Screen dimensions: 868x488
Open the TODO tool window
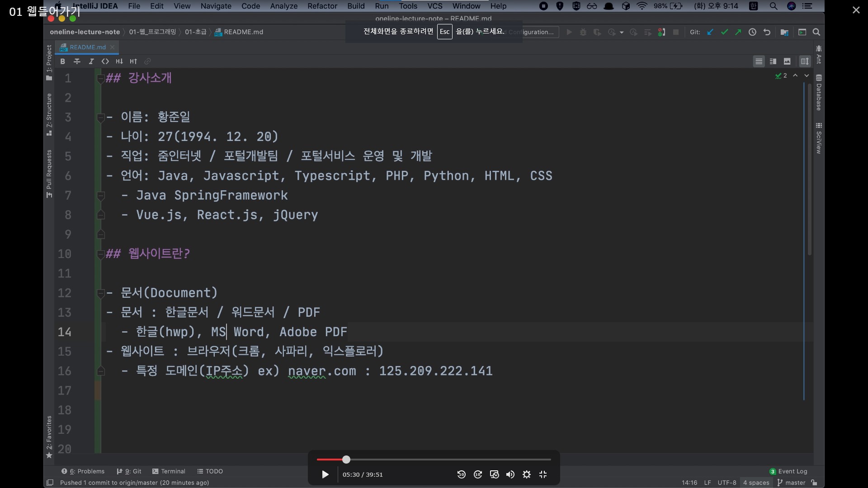point(210,471)
